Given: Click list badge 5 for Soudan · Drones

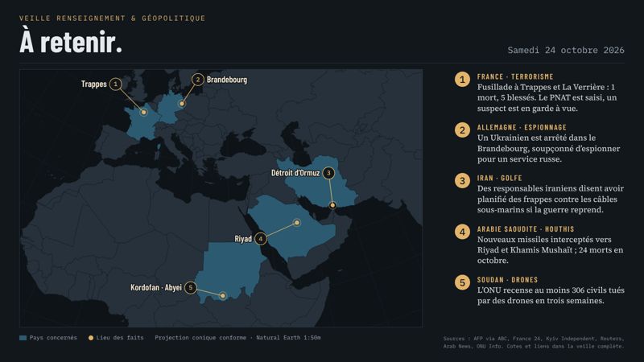Looking at the screenshot, I should [x=462, y=283].
